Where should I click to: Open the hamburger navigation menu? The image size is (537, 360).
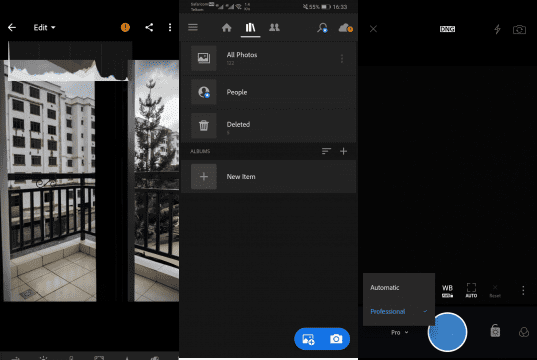click(193, 27)
